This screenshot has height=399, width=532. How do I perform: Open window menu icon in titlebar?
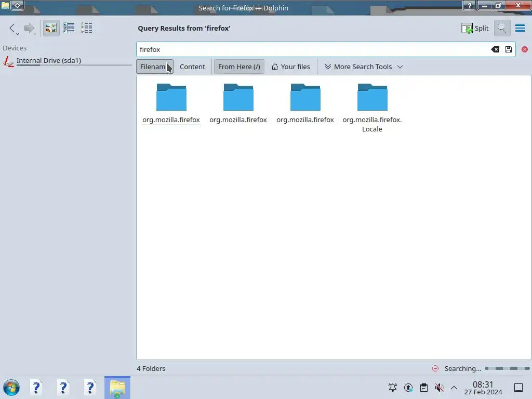click(x=5, y=5)
